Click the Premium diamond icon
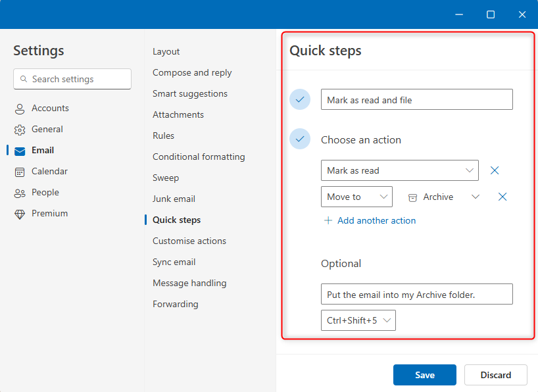 [x=20, y=214]
